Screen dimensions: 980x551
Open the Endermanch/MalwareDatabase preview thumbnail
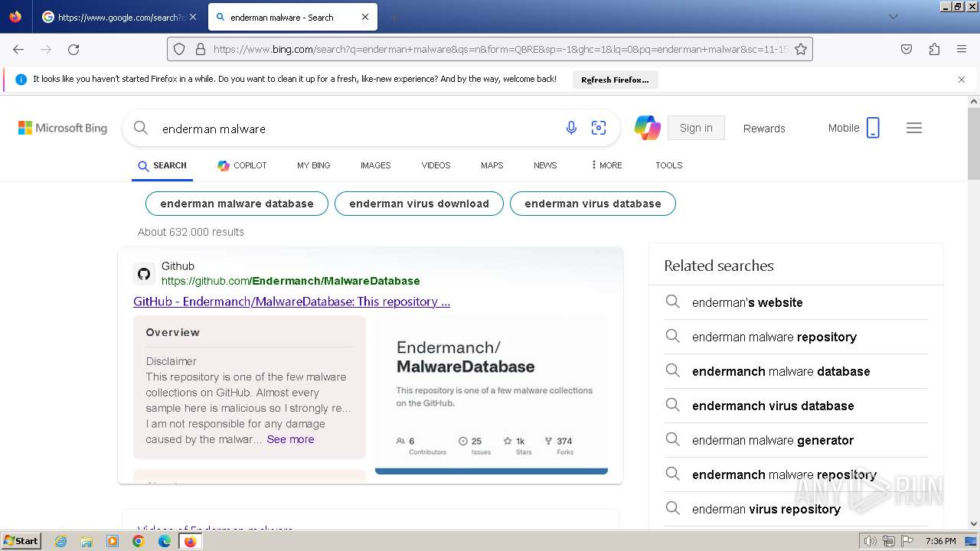pyautogui.click(x=492, y=395)
